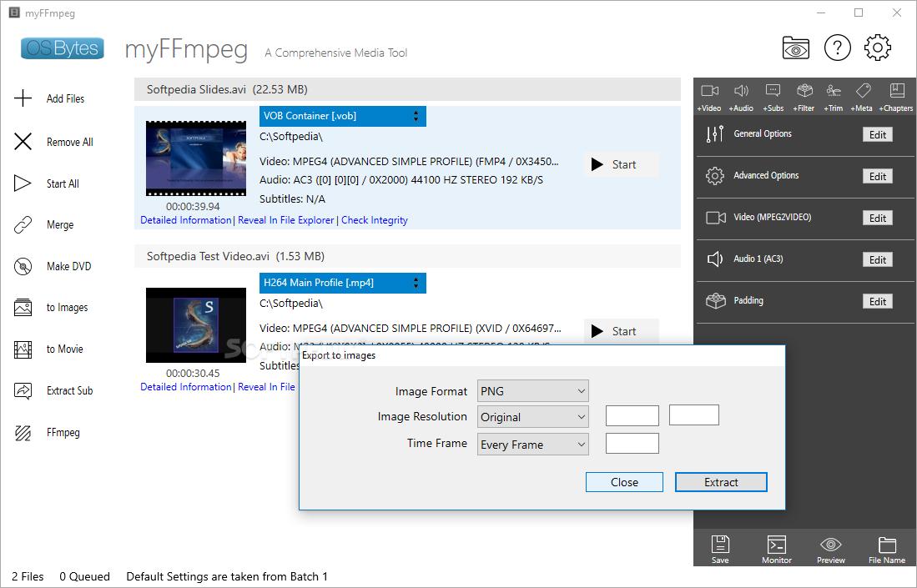917x588 pixels.
Task: Start converting Softpedia Test Video.avi
Action: [x=621, y=331]
